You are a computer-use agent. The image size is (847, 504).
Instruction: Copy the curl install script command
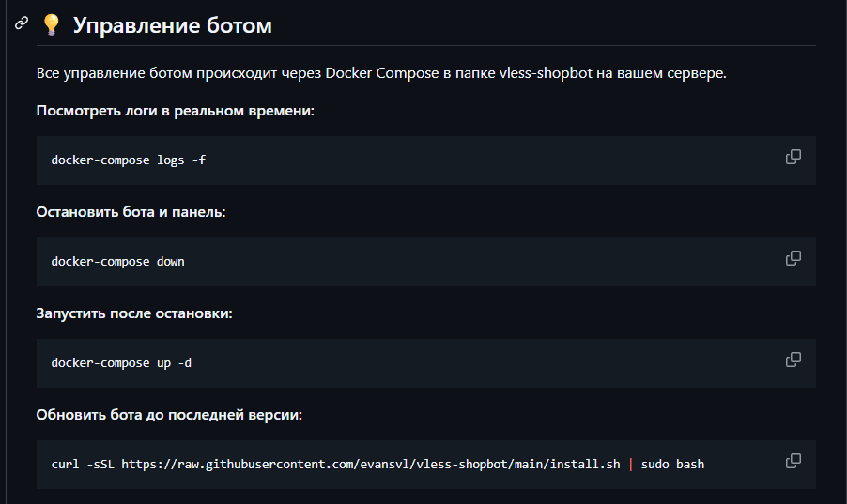pyautogui.click(x=793, y=461)
